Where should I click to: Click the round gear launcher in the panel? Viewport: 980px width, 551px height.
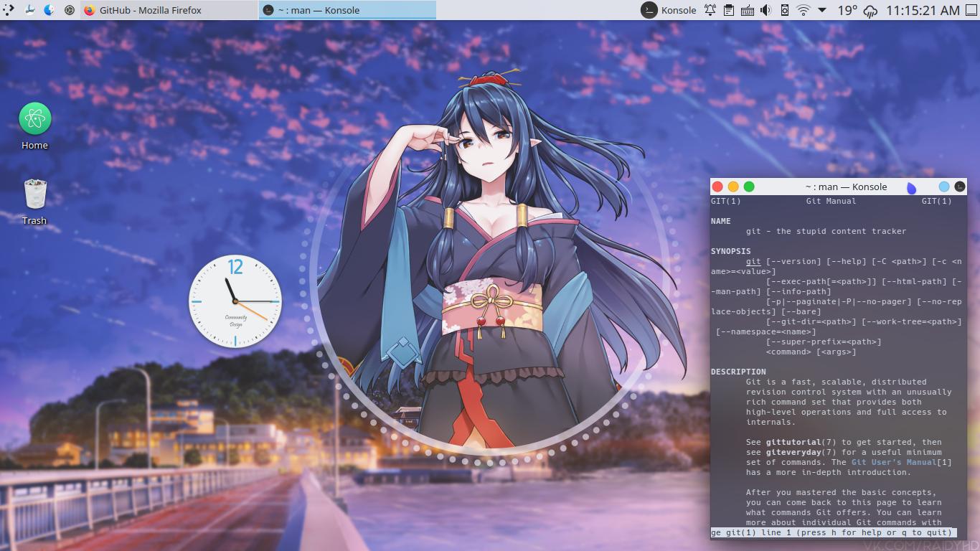70,10
